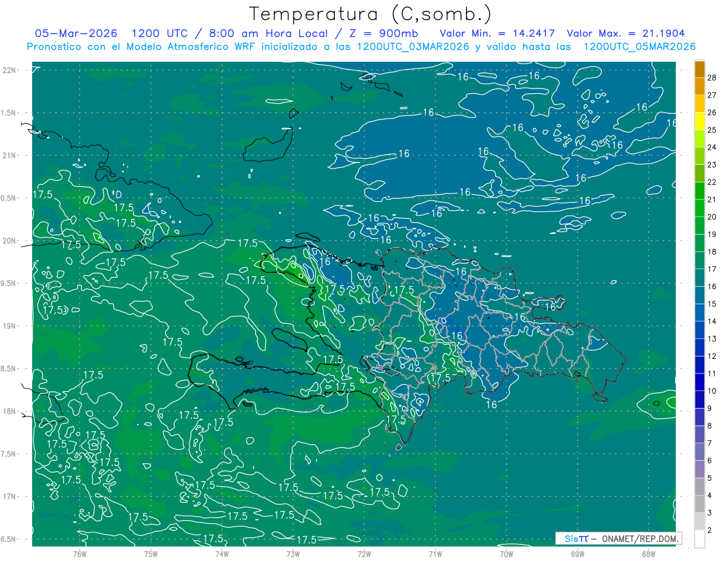Pick the dark blue swatch between 10 and 11
Screen dimensions: 728x562
(699, 382)
